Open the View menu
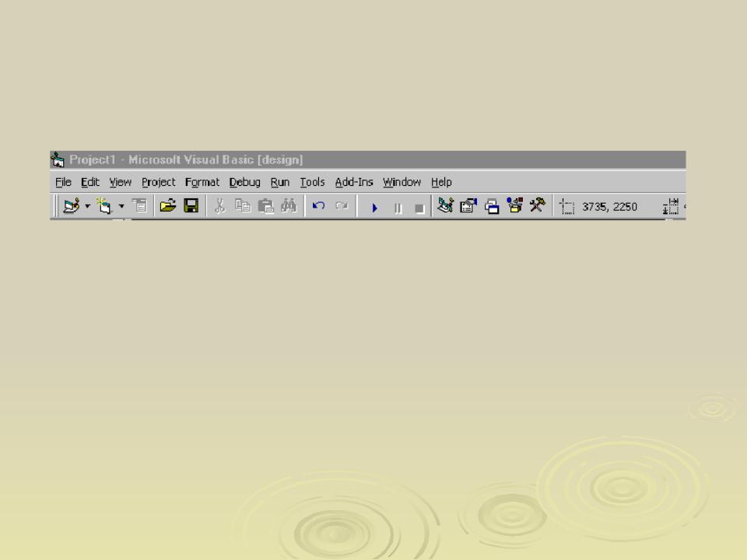The height and width of the screenshot is (560, 747). coord(120,182)
